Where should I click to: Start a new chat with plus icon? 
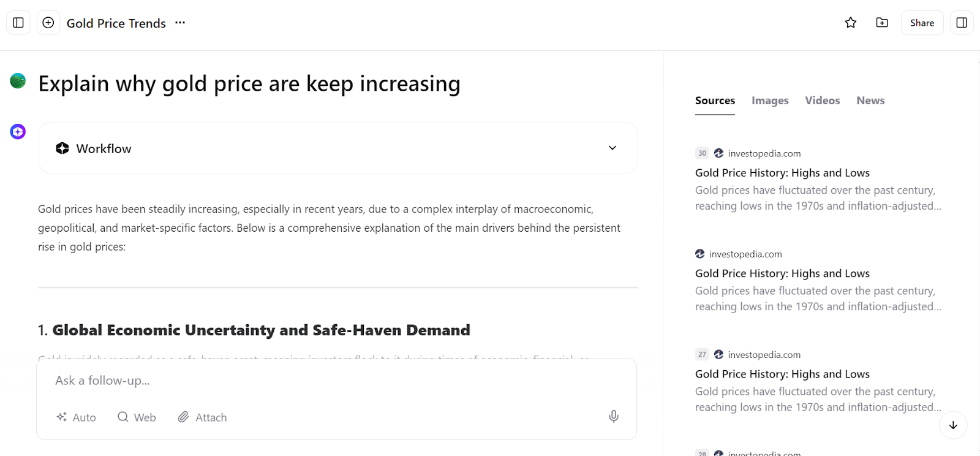click(x=48, y=23)
